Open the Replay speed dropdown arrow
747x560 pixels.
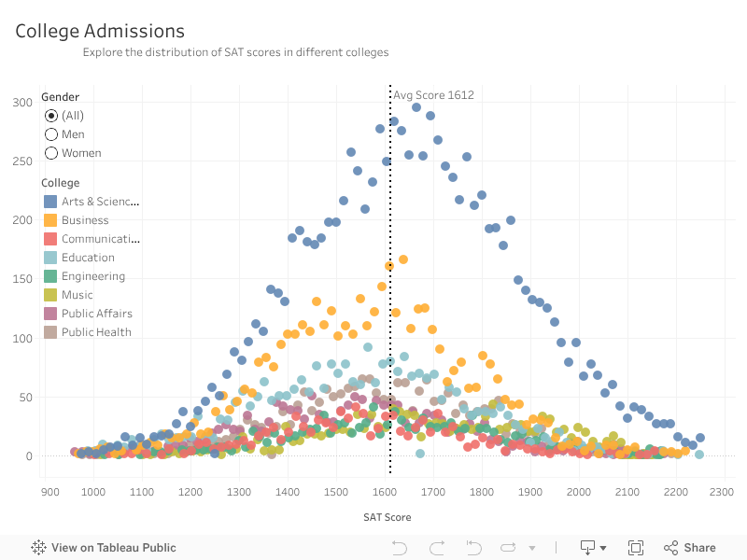pyautogui.click(x=532, y=547)
